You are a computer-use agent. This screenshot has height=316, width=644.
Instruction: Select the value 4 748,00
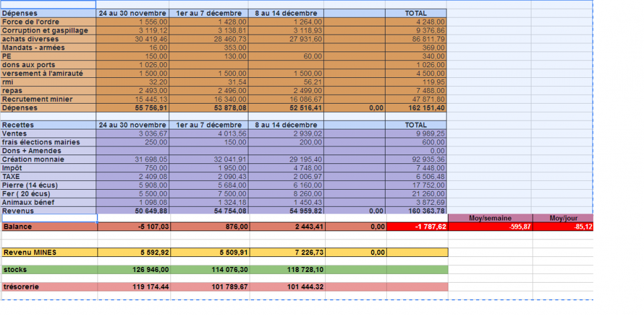click(x=286, y=168)
